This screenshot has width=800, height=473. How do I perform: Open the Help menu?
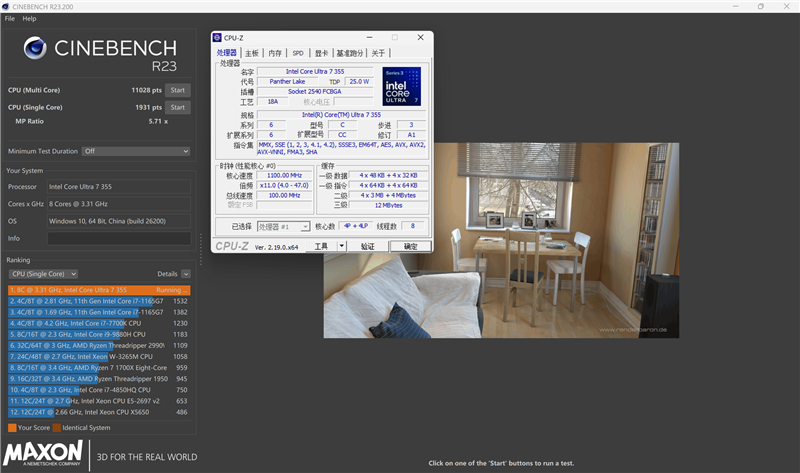(x=29, y=18)
